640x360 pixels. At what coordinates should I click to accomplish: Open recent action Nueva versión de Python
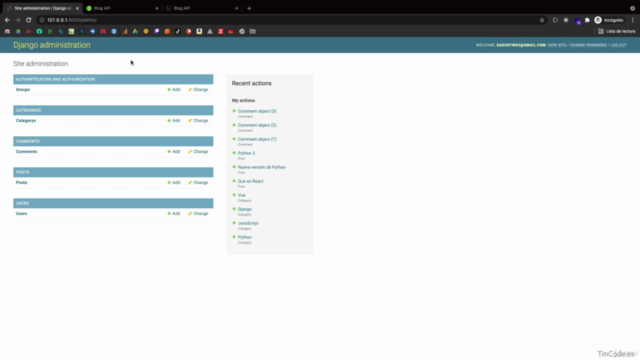262,167
